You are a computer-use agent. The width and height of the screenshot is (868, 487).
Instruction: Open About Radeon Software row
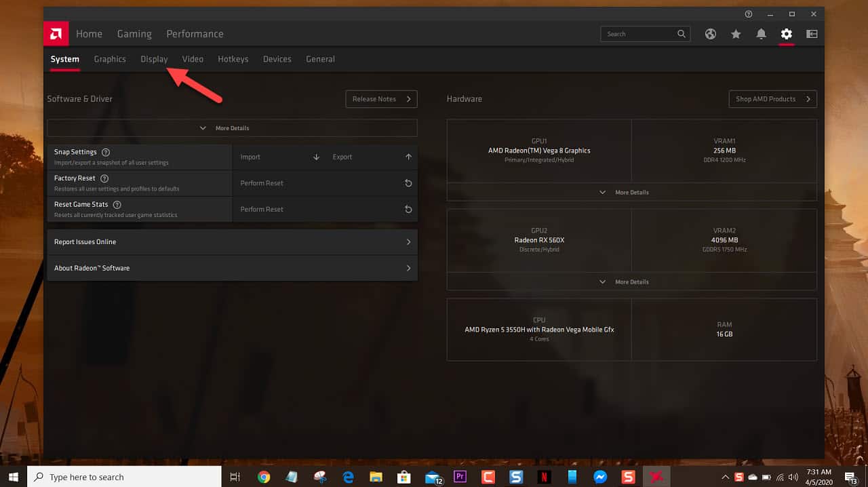pos(232,268)
